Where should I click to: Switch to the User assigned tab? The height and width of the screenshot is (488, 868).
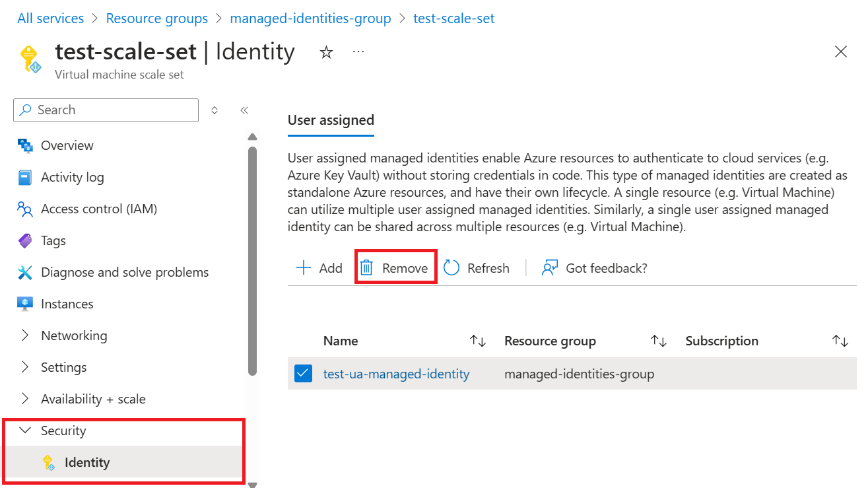point(331,120)
